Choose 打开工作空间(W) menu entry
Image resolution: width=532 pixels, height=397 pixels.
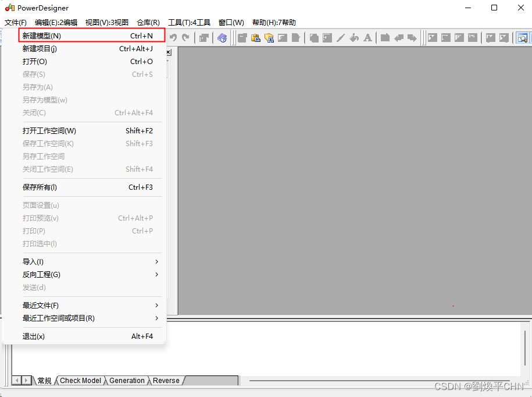88,131
